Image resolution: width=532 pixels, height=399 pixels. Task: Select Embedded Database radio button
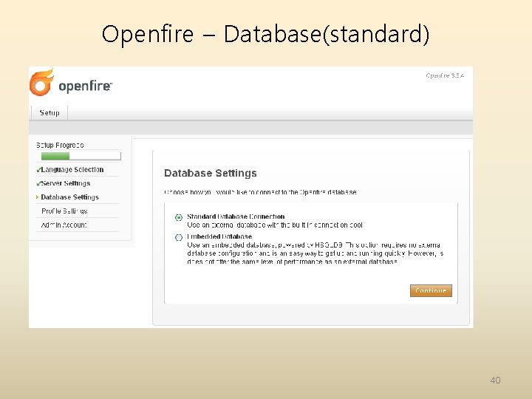(179, 237)
